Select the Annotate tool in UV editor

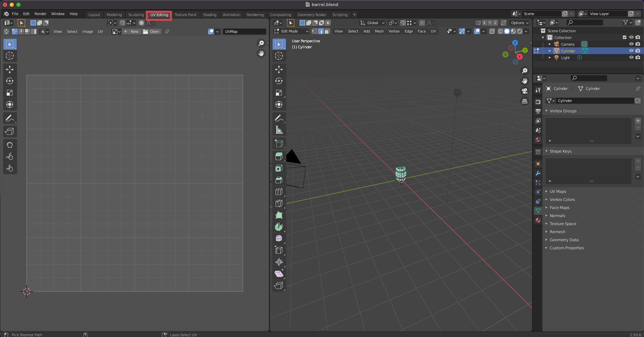coord(10,118)
